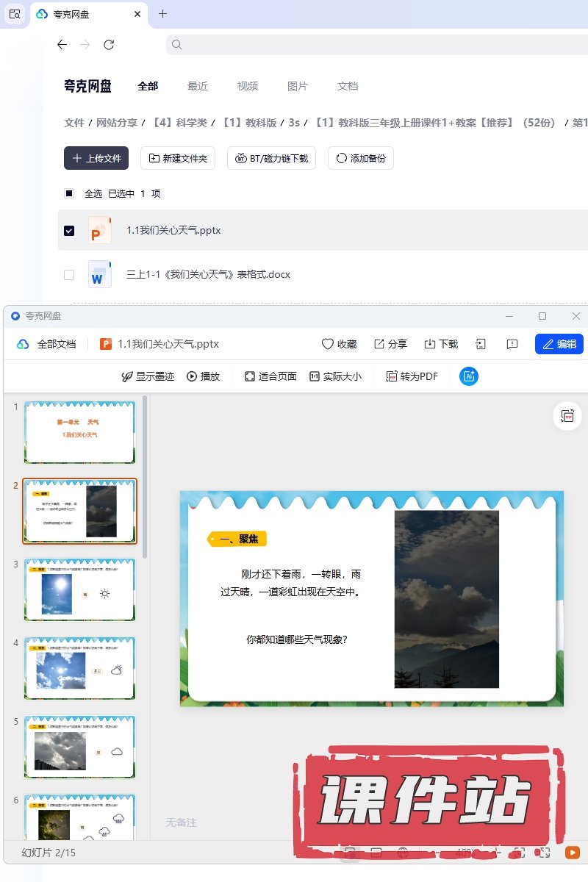
Task: Click the orange slideshow play icon in status bar
Action: [572, 853]
